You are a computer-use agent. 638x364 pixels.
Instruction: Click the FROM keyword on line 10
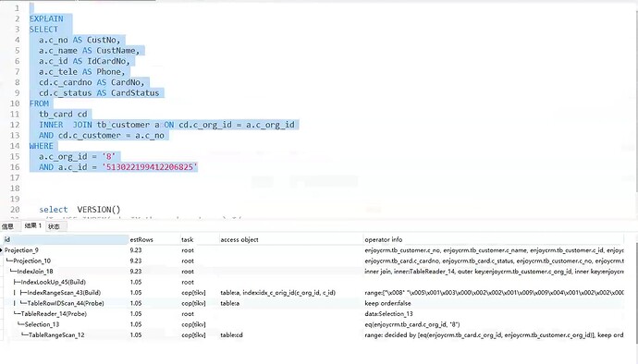pyautogui.click(x=39, y=103)
